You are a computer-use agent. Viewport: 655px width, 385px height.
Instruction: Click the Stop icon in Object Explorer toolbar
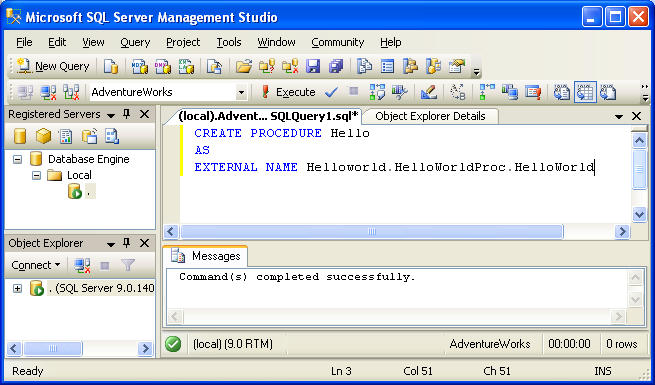[105, 266]
